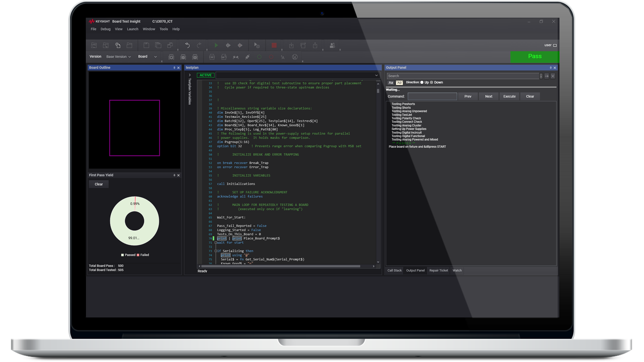Open the Debug menu
Viewport: 644px width, 362px height.
tap(105, 29)
